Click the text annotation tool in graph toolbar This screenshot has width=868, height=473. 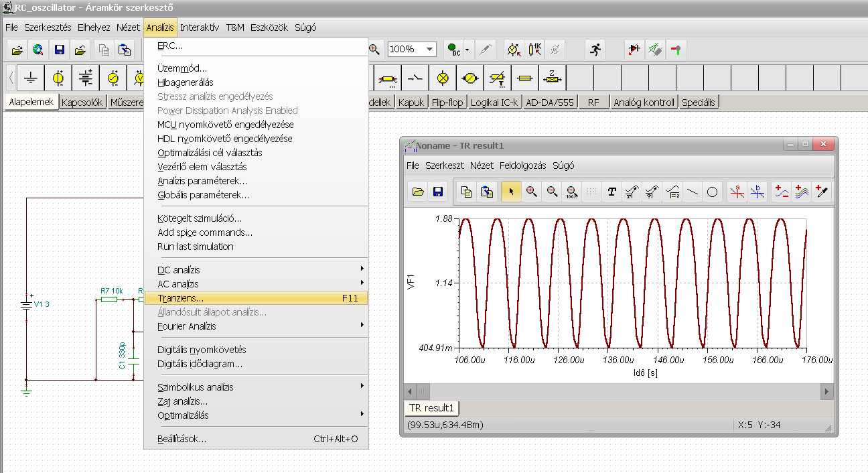[x=611, y=192]
